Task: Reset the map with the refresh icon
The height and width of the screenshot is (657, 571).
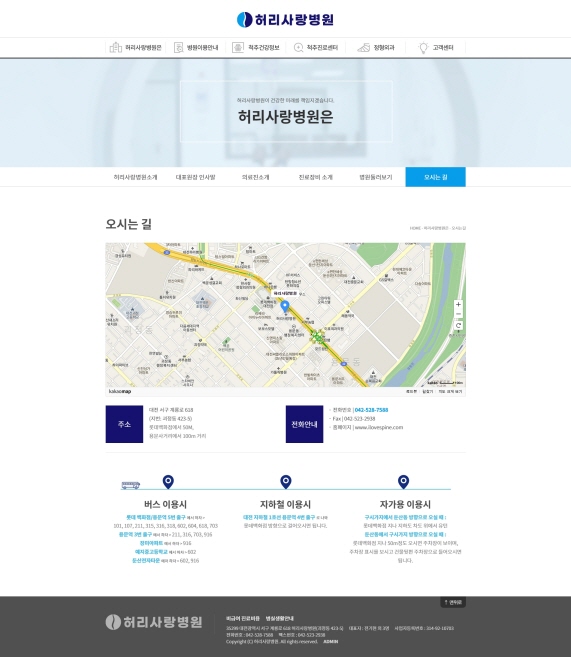Action: tap(458, 325)
